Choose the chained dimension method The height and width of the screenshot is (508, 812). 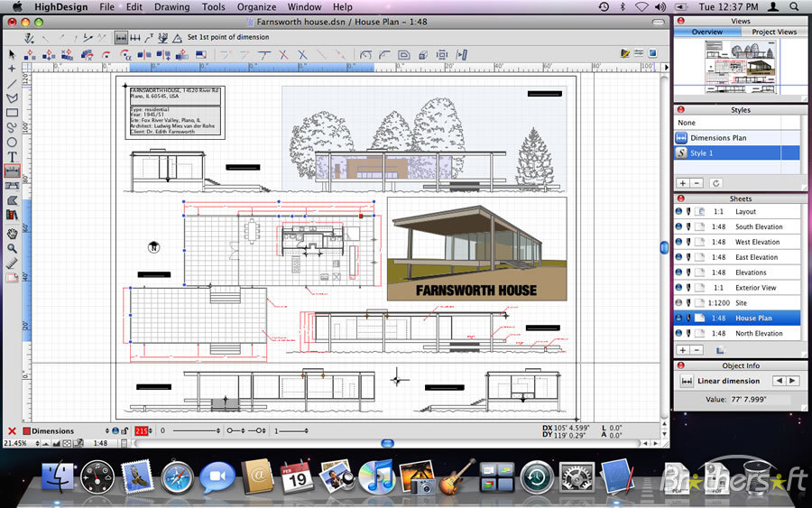coord(135,38)
